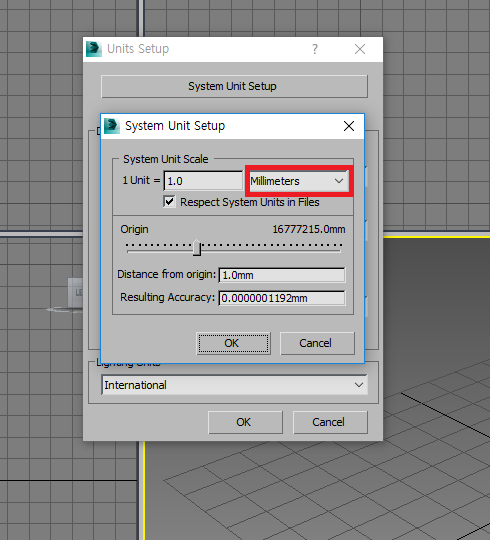Open the Millimeters unit dropdown
The image size is (490, 540).
click(297, 181)
